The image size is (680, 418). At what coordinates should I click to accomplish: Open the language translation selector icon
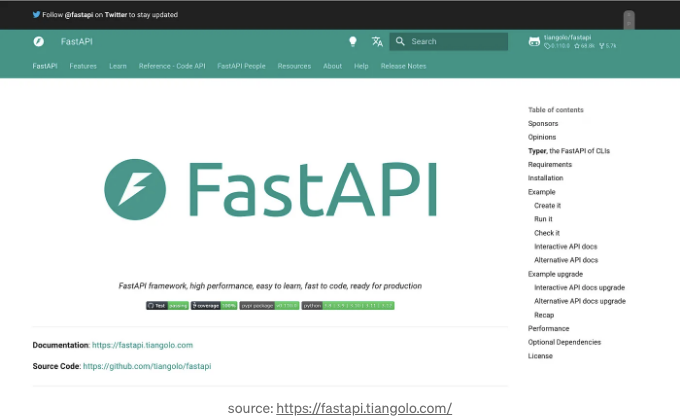pyautogui.click(x=377, y=41)
